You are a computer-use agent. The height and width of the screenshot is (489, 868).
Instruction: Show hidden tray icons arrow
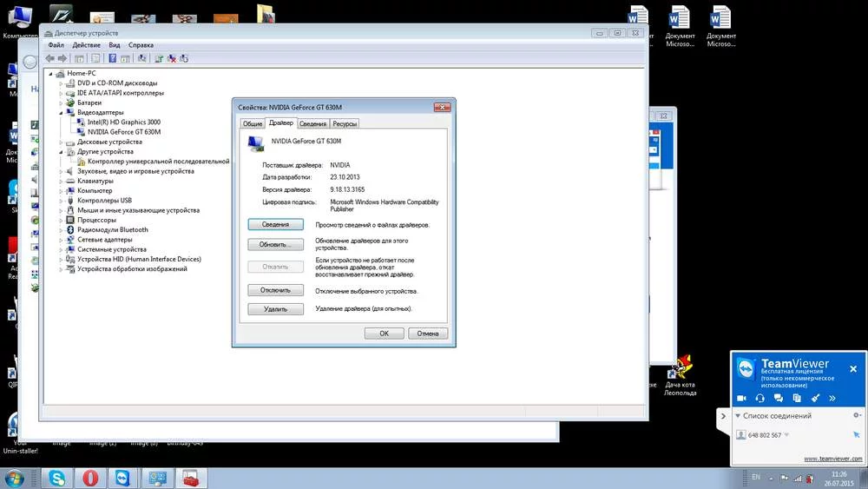771,479
